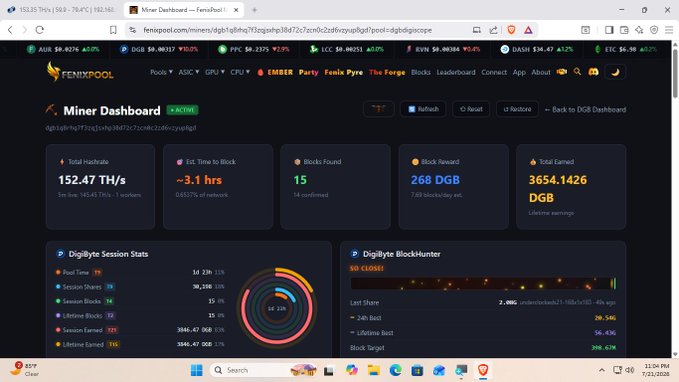Image resolution: width=679 pixels, height=382 pixels.
Task: Click the LCC coin icon in ticker
Action: click(x=314, y=49)
